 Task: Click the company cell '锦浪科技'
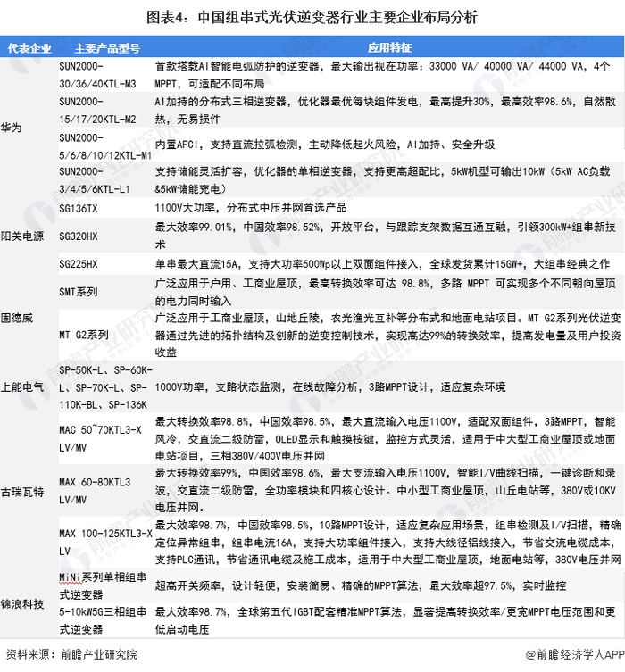22,604
